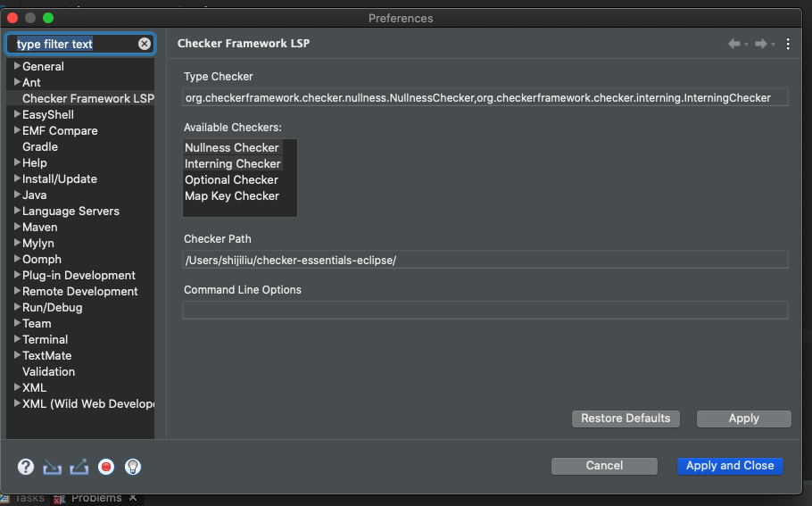Expand the Terminal tree node

tap(17, 339)
